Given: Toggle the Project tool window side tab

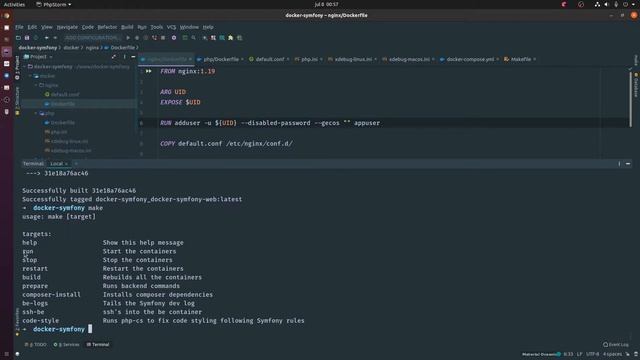Looking at the screenshot, I should 17,67.
